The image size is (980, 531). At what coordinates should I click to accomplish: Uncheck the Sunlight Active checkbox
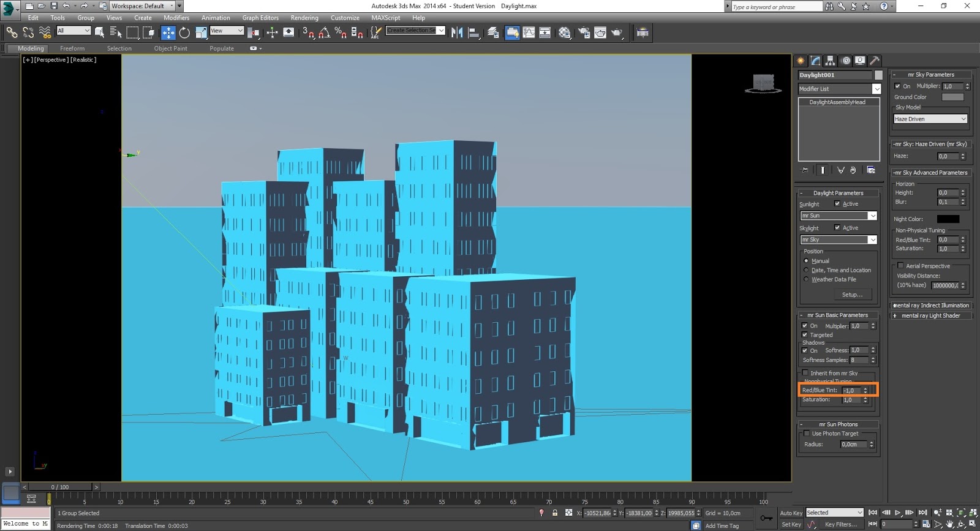point(837,204)
